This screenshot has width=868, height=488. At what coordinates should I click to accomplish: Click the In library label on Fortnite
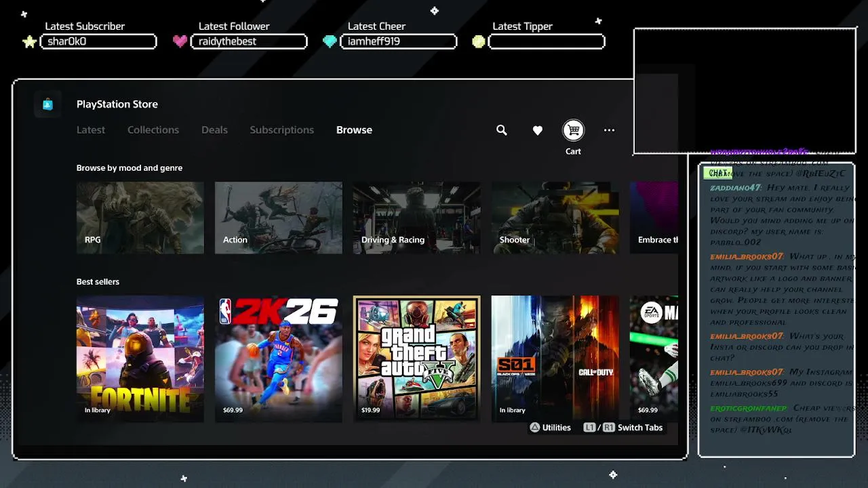[98, 410]
